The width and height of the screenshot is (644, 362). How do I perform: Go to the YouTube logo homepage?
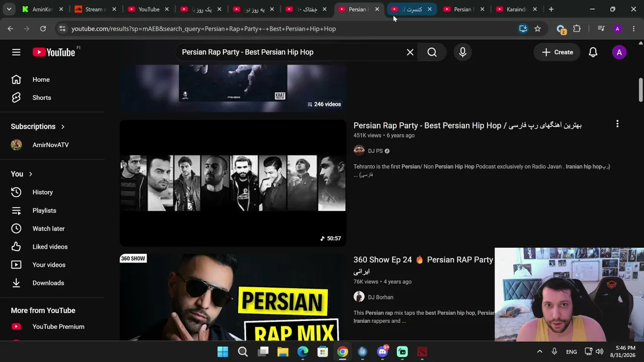coord(54,52)
